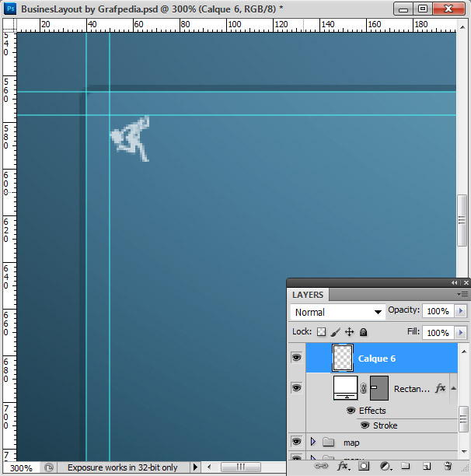Click the Fill value field
Image resolution: width=471 pixels, height=476 pixels.
[438, 333]
